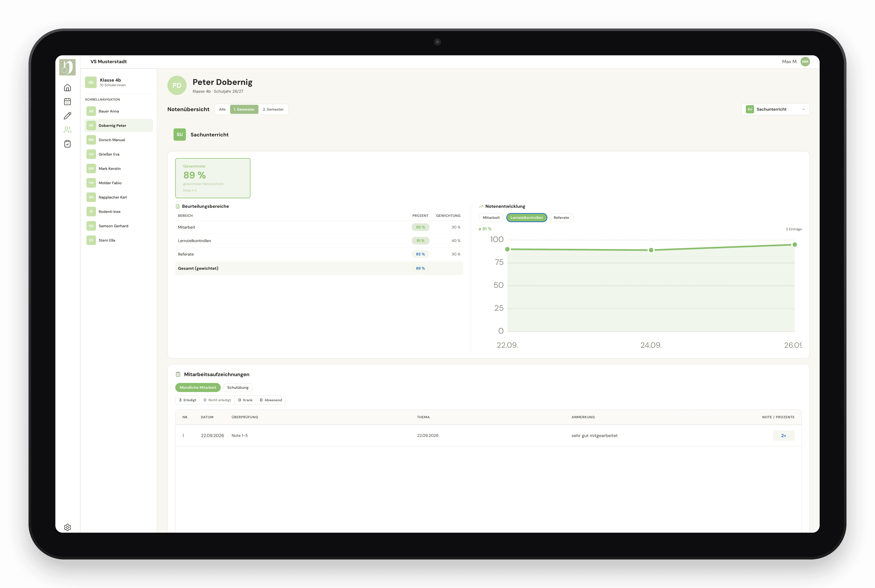Click the Referate 85 % badge
This screenshot has width=875, height=588.
point(420,254)
